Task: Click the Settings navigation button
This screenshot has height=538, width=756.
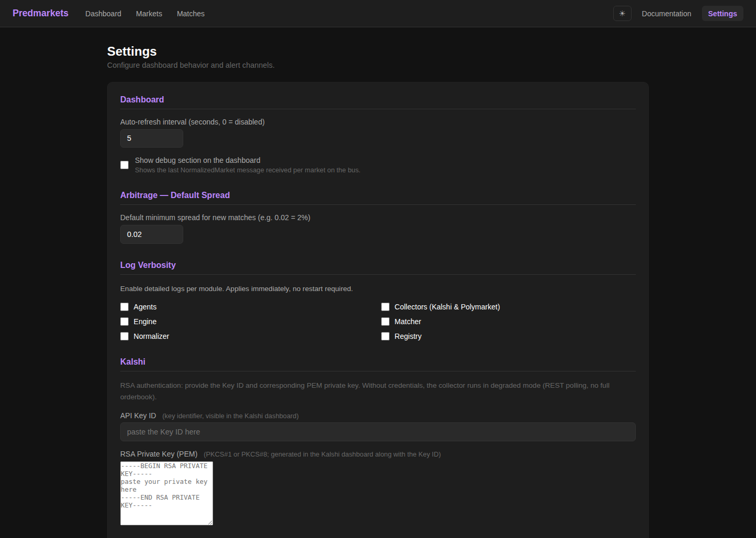Action: (722, 13)
